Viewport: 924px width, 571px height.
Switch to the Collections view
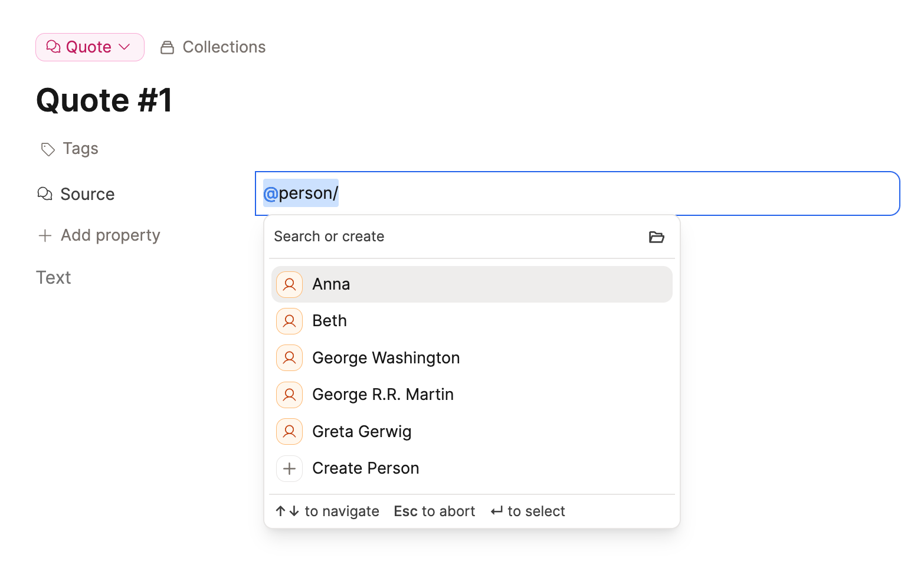pos(224,47)
